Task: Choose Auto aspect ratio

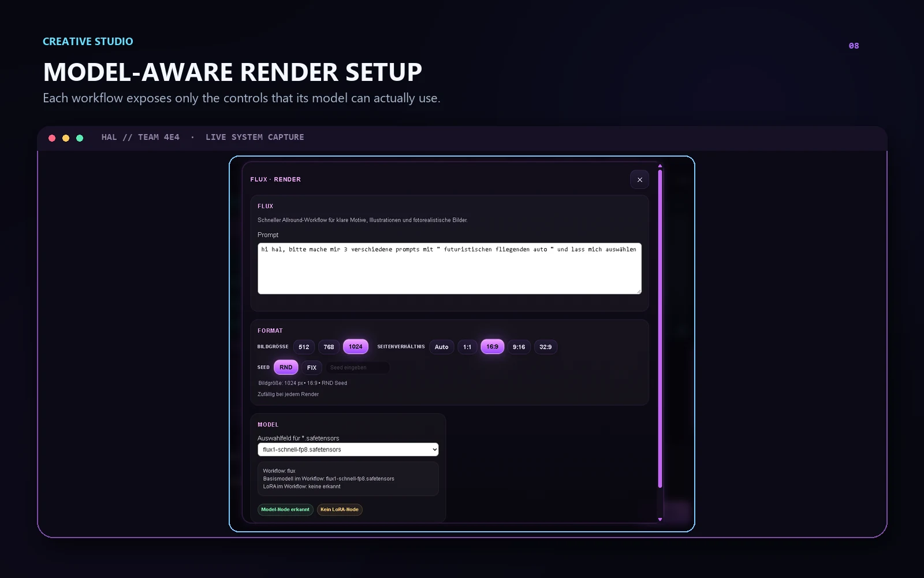Action: click(x=441, y=347)
